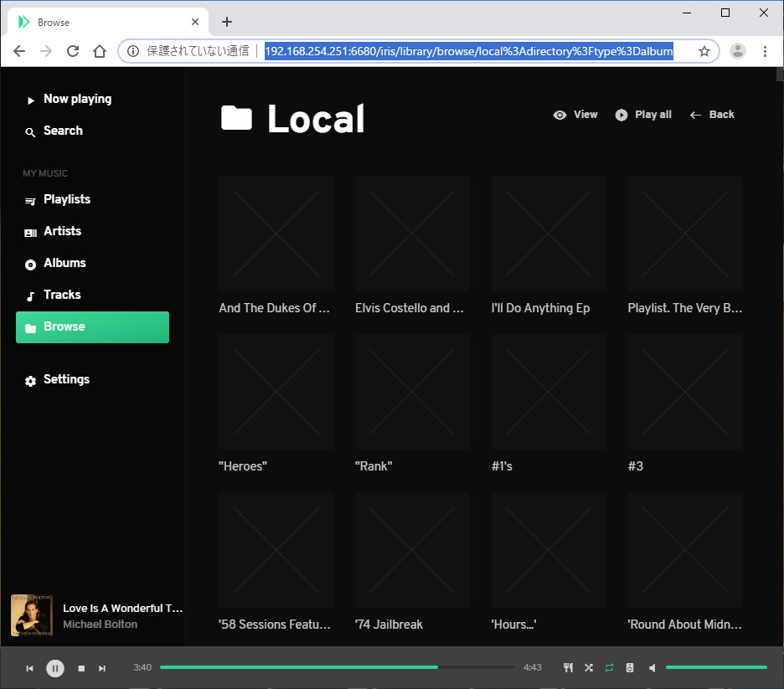784x689 pixels.
Task: Open the audio output selector icon
Action: click(629, 667)
